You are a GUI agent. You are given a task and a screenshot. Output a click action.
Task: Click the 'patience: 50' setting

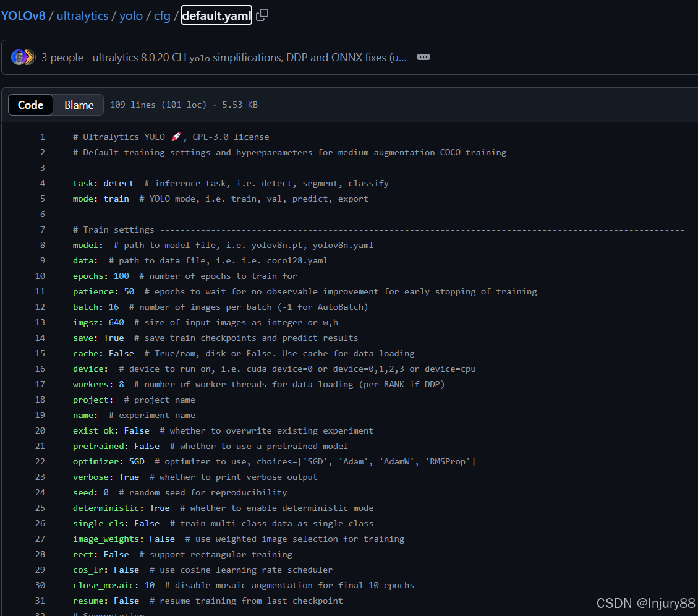(103, 291)
